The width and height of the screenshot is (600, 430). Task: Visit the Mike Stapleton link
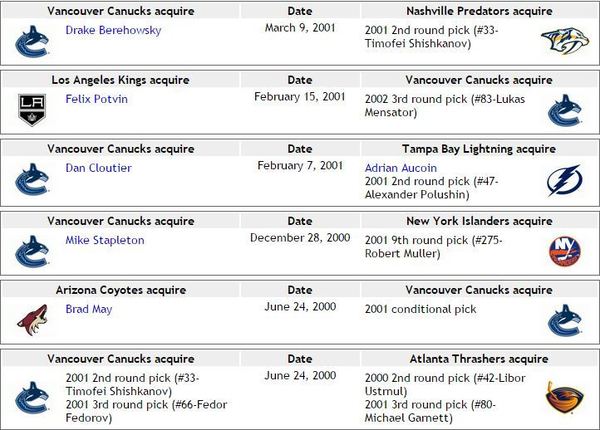104,240
